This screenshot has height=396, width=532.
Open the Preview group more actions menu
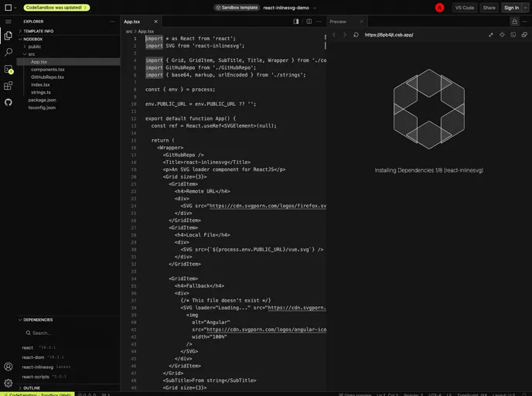[524, 22]
